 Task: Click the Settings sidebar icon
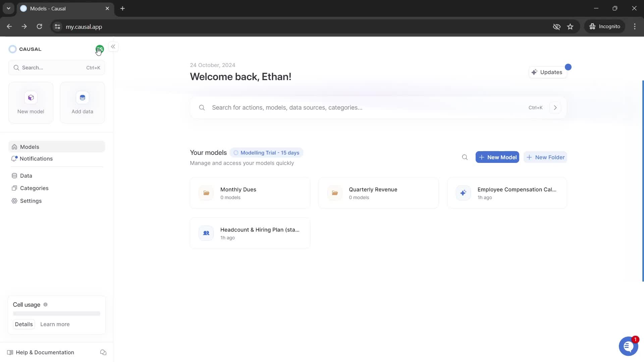pyautogui.click(x=15, y=201)
